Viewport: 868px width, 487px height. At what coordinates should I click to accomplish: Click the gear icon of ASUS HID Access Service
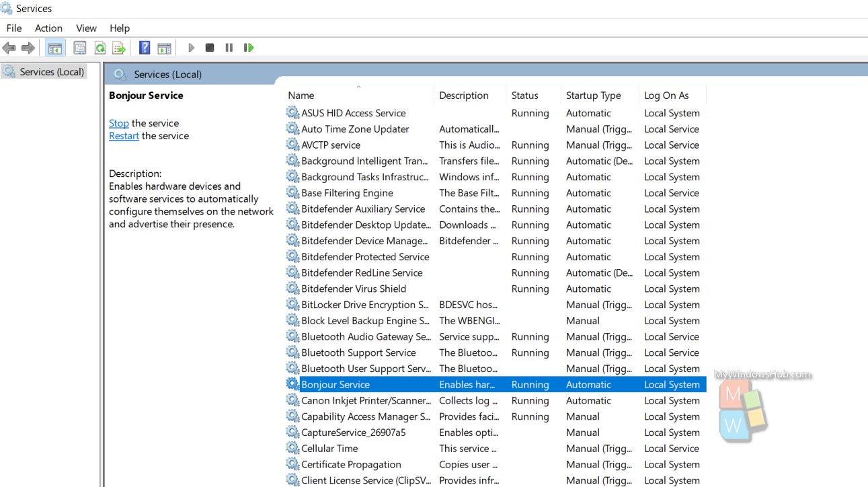click(292, 113)
